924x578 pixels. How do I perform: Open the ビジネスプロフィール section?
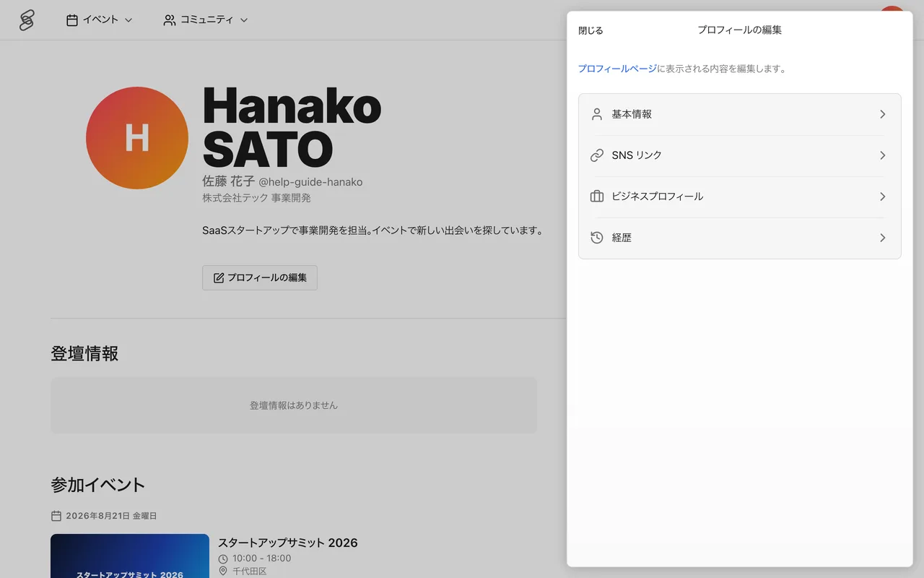(x=740, y=197)
